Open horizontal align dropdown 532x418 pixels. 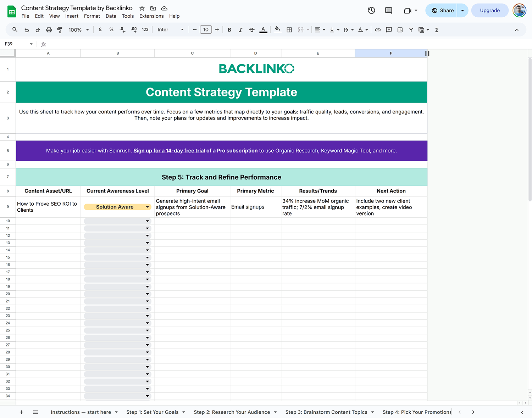320,30
